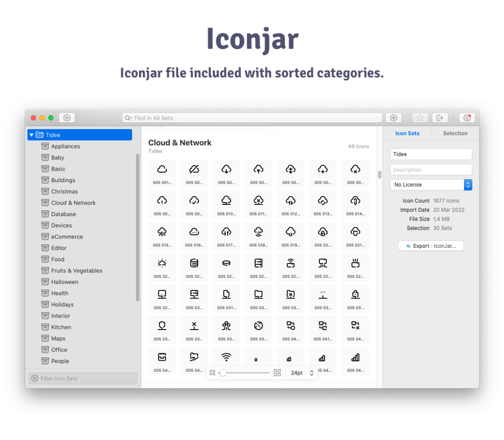Open the search scope magnifier dropdown

click(x=128, y=118)
